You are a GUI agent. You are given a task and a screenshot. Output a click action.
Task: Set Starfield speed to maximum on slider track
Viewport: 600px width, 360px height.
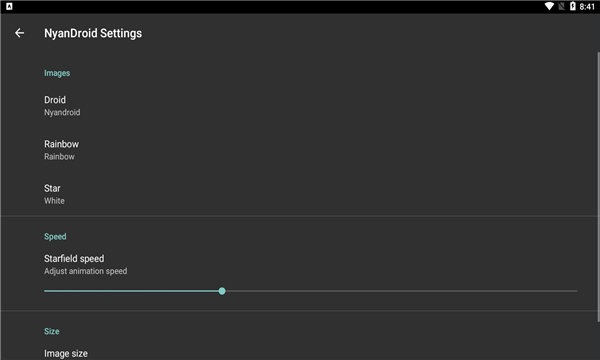(576, 291)
